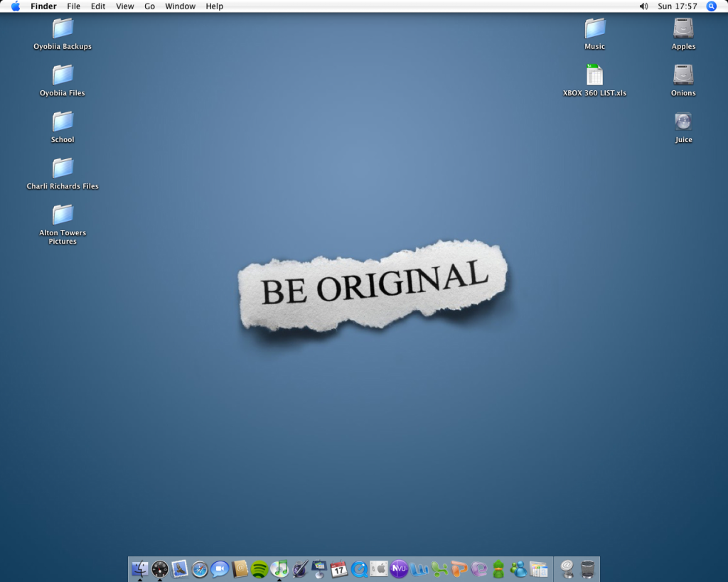Screen dimensions: 728x582
Task: Open iChat speech bubble in Dock
Action: (x=220, y=569)
